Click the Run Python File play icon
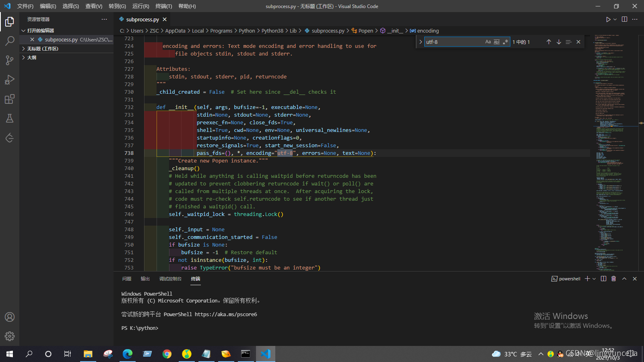 point(608,19)
